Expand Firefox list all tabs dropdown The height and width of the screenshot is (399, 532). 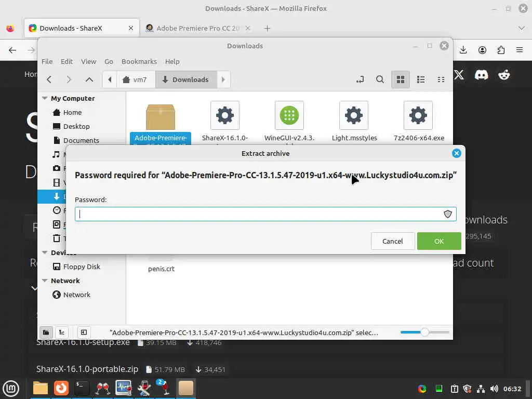click(x=522, y=28)
